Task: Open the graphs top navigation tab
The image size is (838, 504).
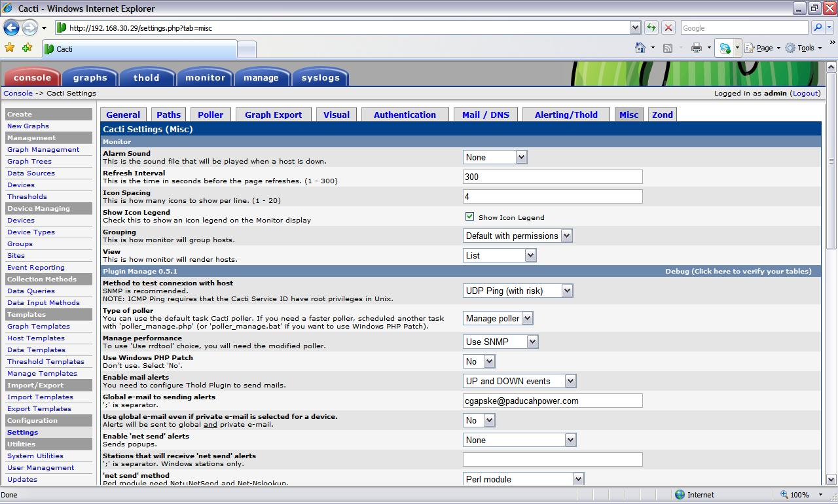Action: pos(90,77)
